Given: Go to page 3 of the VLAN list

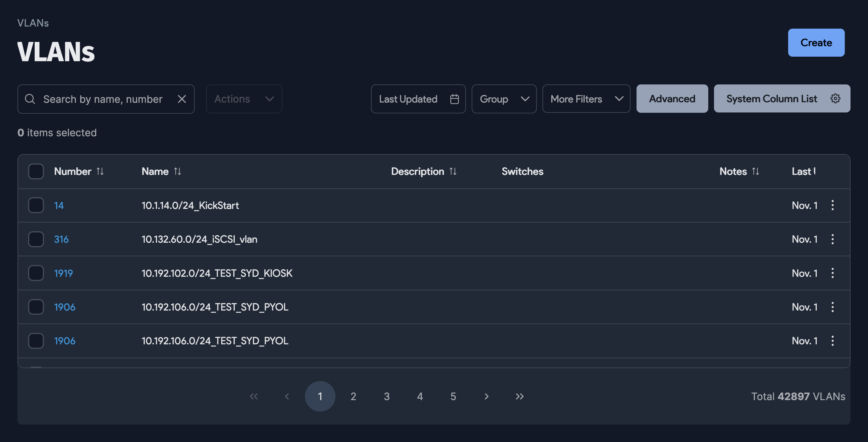Looking at the screenshot, I should (x=386, y=396).
